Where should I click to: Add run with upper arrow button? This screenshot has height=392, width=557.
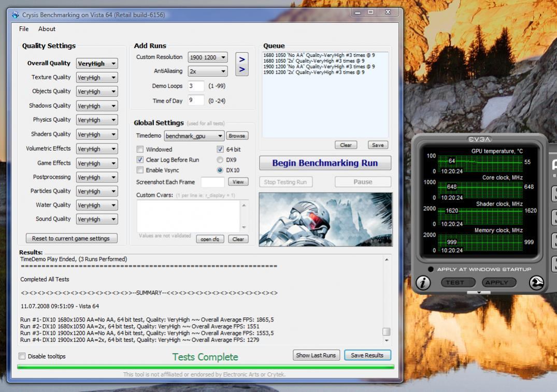(242, 60)
